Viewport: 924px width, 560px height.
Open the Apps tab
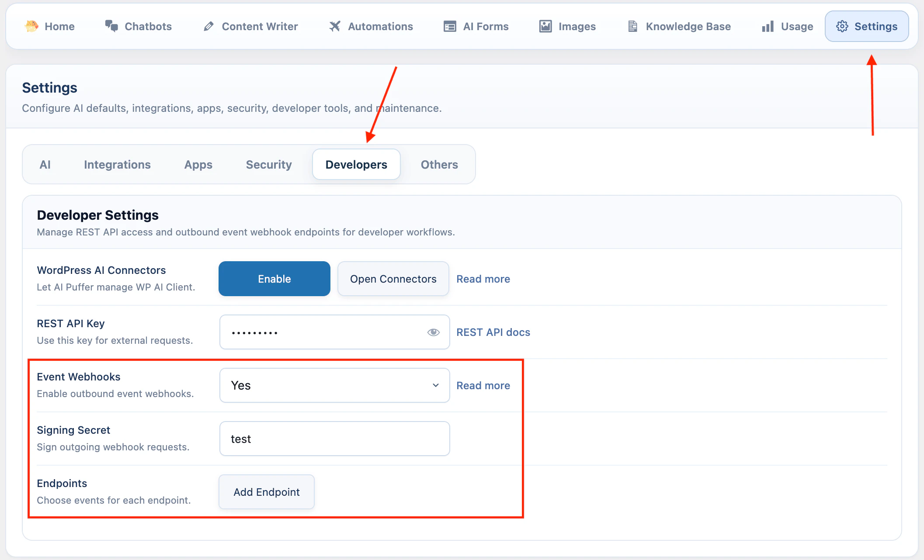198,165
